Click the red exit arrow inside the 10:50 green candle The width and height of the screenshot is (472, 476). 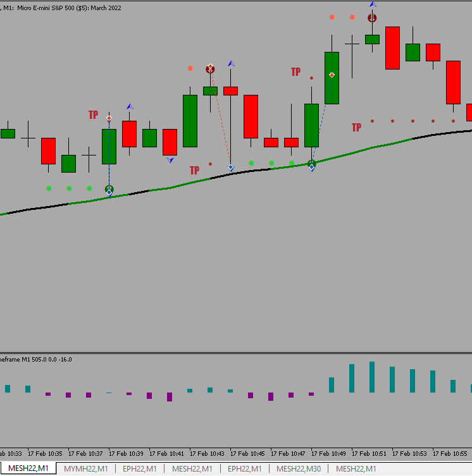point(332,75)
